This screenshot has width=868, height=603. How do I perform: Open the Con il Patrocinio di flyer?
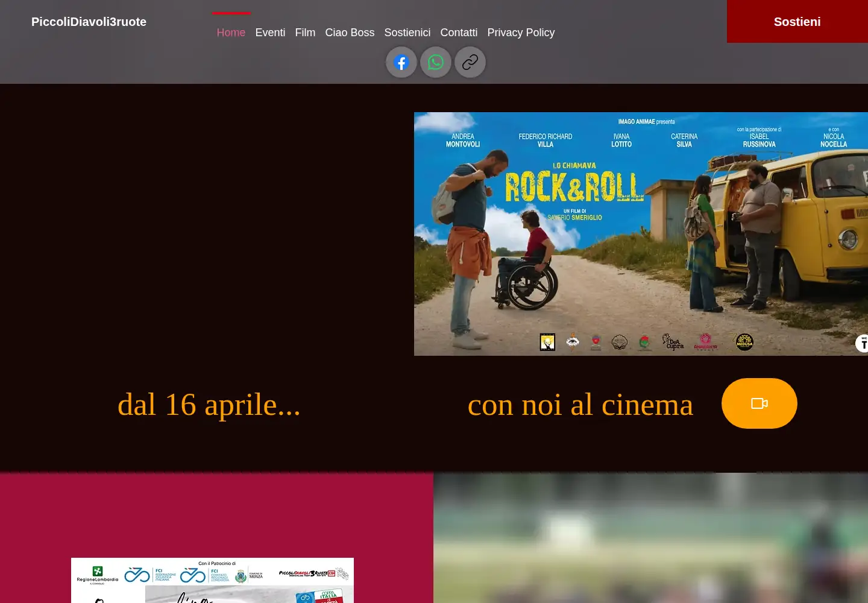[212, 580]
